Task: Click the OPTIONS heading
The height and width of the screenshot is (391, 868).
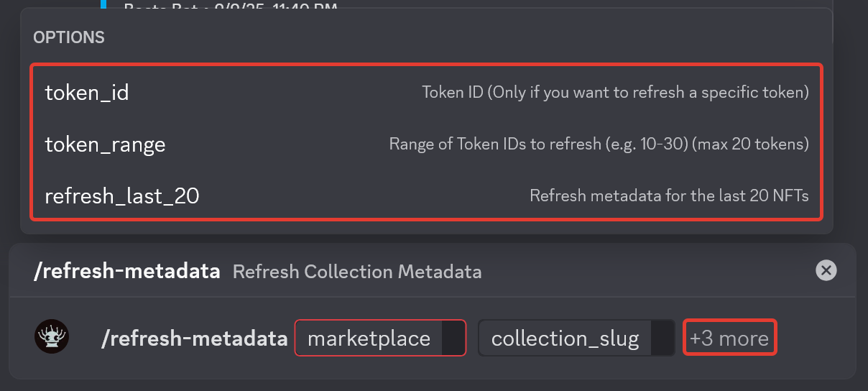Action: click(x=69, y=37)
